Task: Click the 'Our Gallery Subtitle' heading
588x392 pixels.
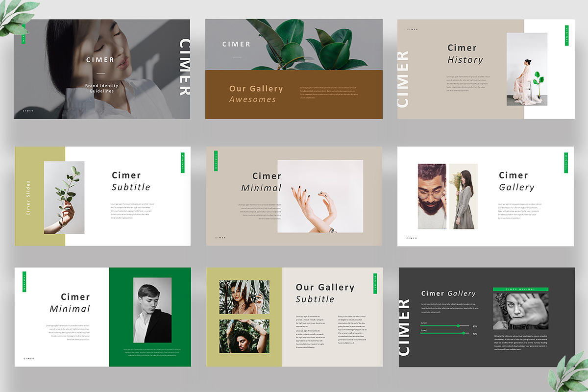Action: tap(324, 293)
